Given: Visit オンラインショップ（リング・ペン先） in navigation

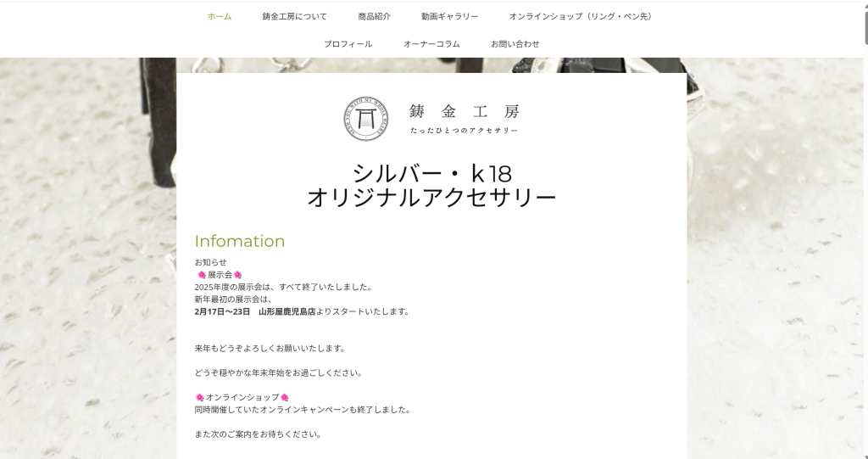Looking at the screenshot, I should pos(580,16).
